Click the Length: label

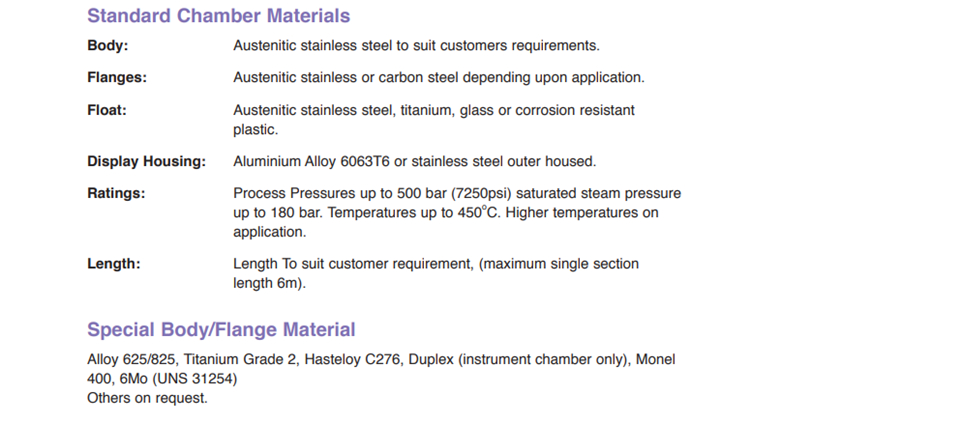[114, 264]
